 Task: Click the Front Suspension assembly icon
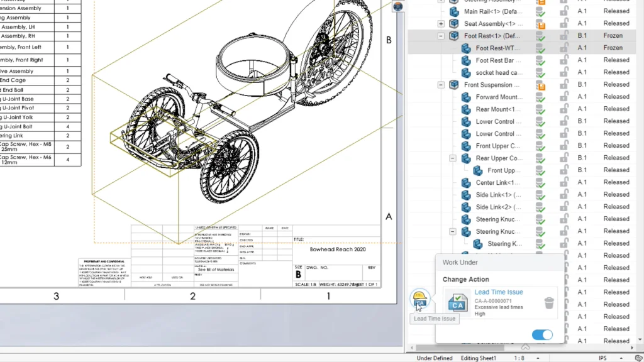click(454, 85)
